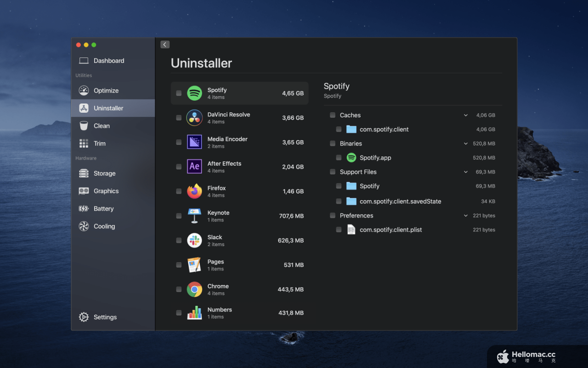Check the Caches category checkbox
Viewport: 588px width, 368px height.
pyautogui.click(x=333, y=115)
